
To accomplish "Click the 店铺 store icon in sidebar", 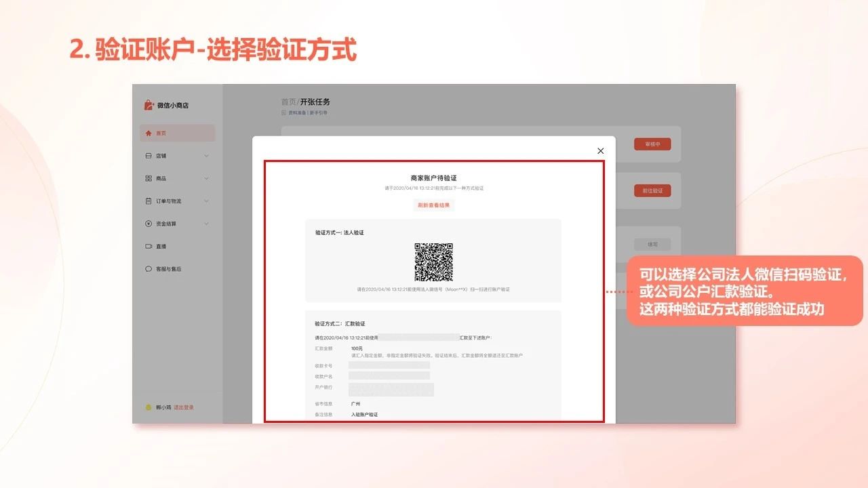I will tap(149, 156).
